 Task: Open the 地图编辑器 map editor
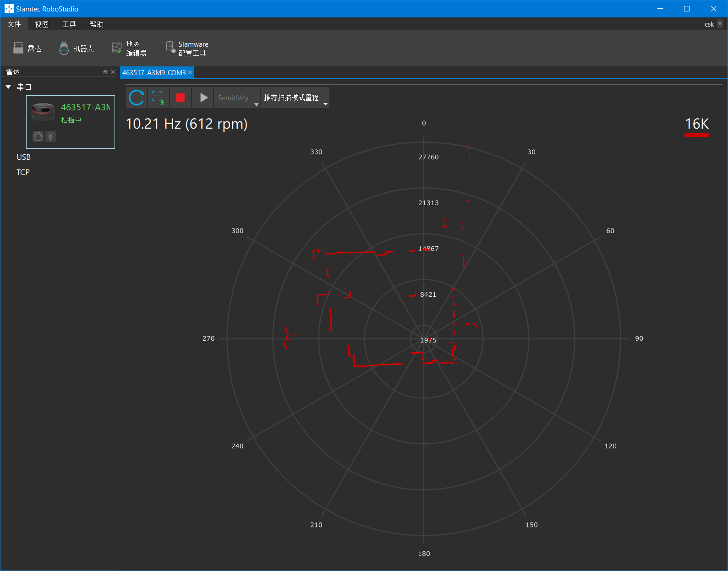(x=129, y=49)
